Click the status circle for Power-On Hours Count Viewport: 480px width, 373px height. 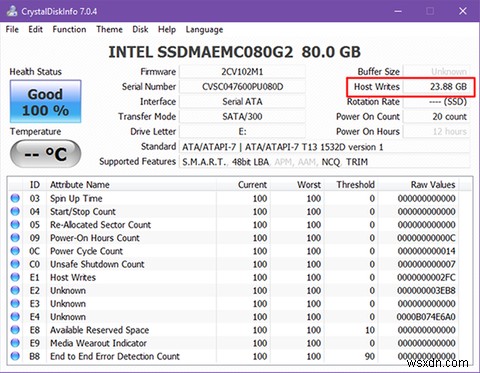point(15,238)
